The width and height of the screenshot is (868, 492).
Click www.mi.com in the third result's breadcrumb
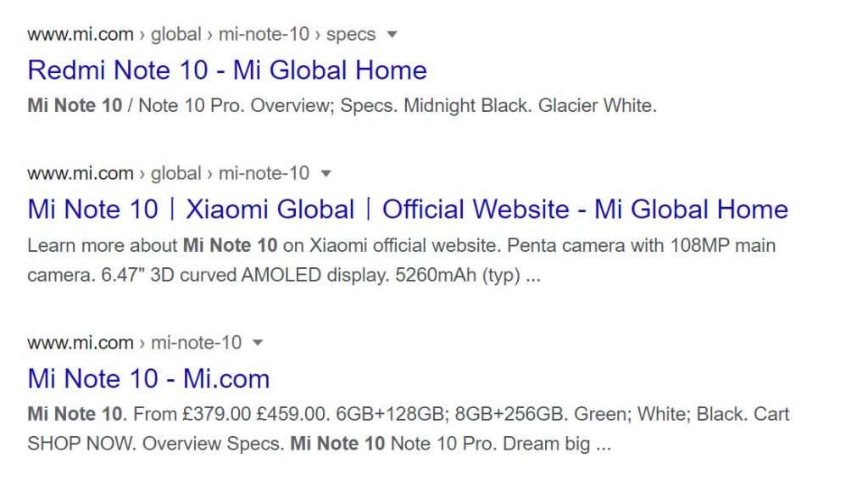pyautogui.click(x=81, y=343)
